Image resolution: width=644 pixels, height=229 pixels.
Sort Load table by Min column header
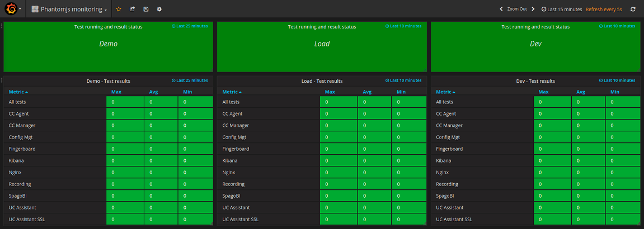coord(401,92)
